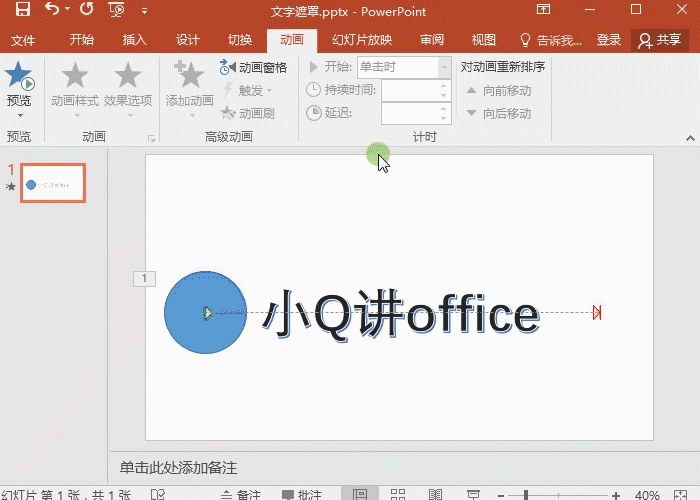
Task: Switch to the 插入 tab
Action: click(134, 40)
